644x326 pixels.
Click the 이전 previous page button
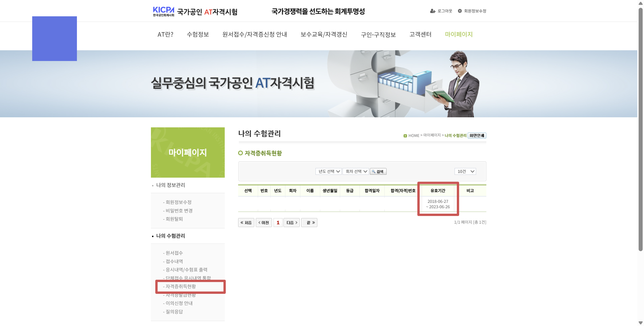pos(264,223)
